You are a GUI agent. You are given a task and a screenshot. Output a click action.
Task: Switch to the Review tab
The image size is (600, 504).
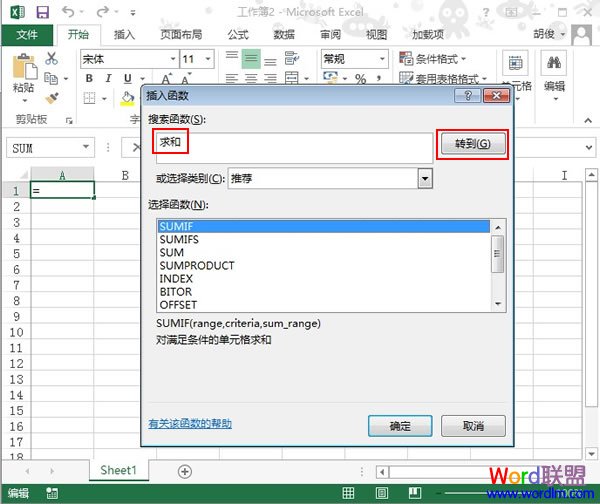pos(331,35)
